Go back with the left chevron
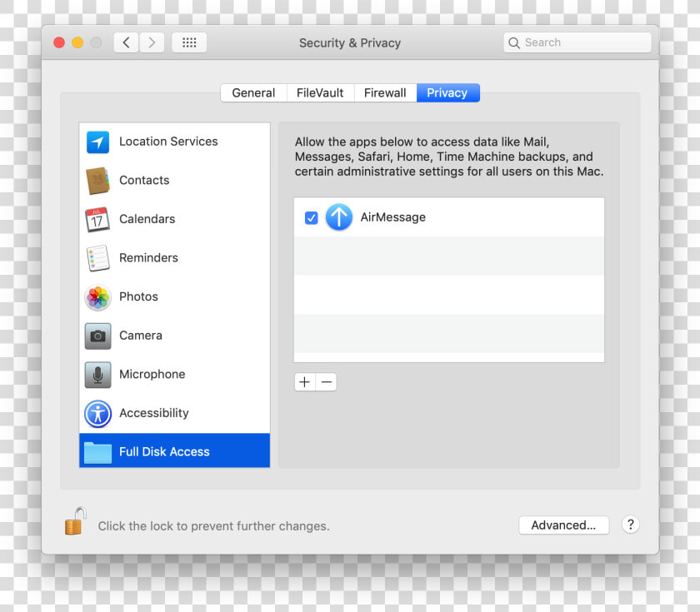This screenshot has width=700, height=612. coord(126,42)
